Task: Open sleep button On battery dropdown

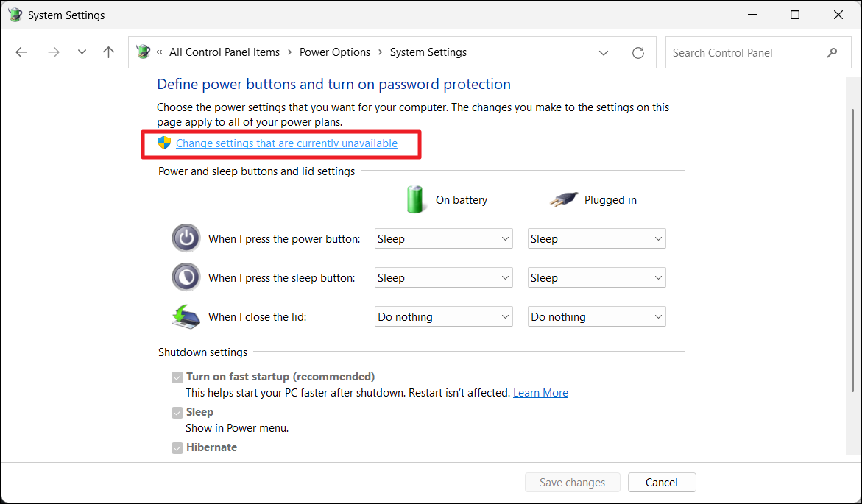Action: 444,278
